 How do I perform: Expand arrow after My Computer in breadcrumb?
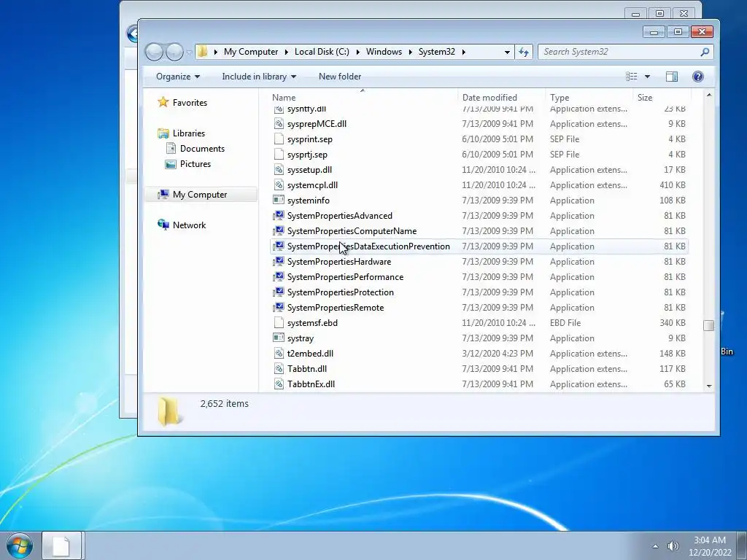point(286,52)
